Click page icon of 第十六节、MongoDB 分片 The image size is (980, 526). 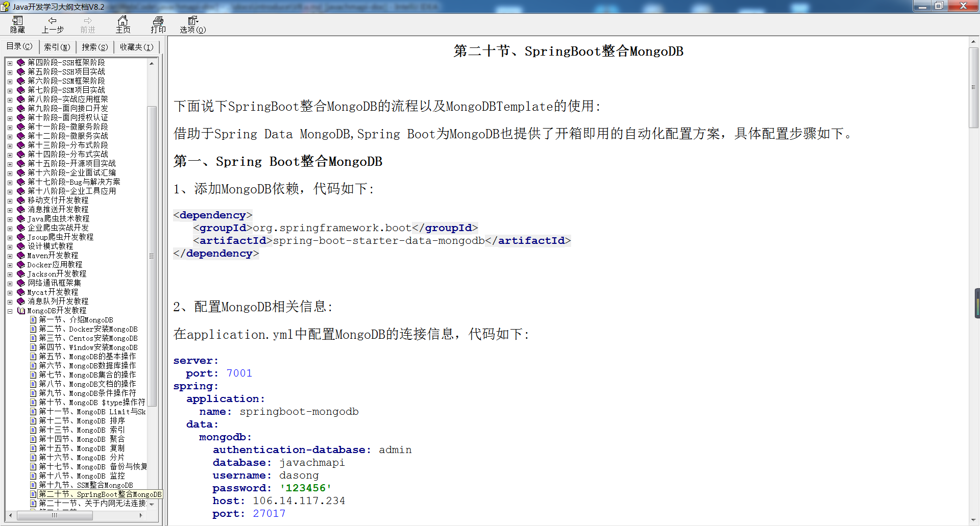pos(33,458)
